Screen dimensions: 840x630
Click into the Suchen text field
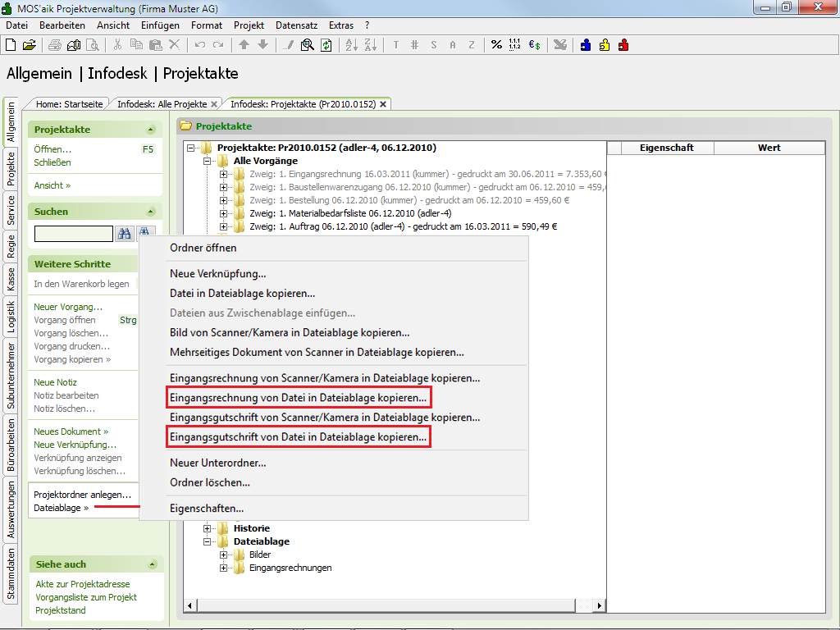(73, 234)
